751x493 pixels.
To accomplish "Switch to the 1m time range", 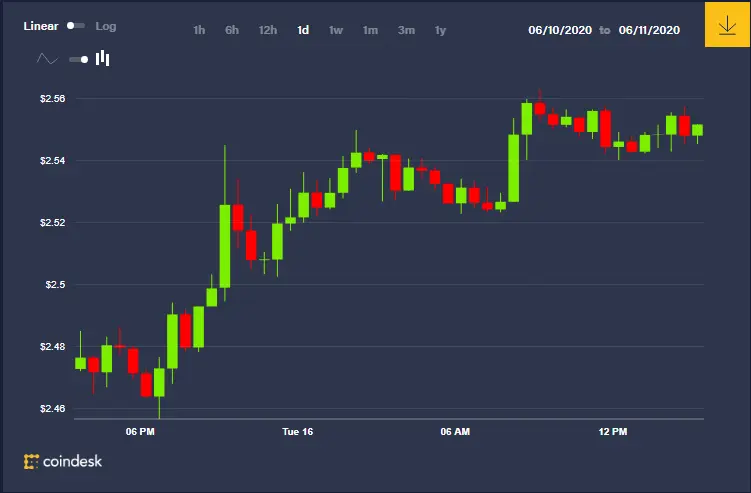I will (370, 30).
